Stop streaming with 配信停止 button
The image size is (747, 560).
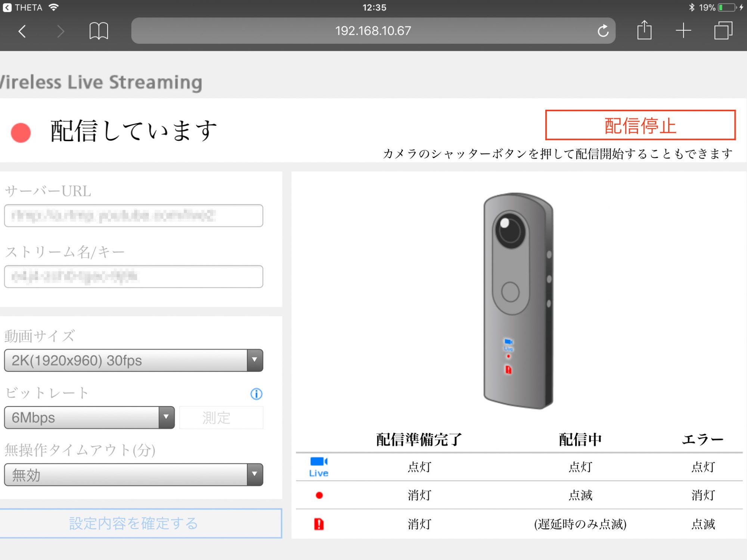[x=640, y=125]
